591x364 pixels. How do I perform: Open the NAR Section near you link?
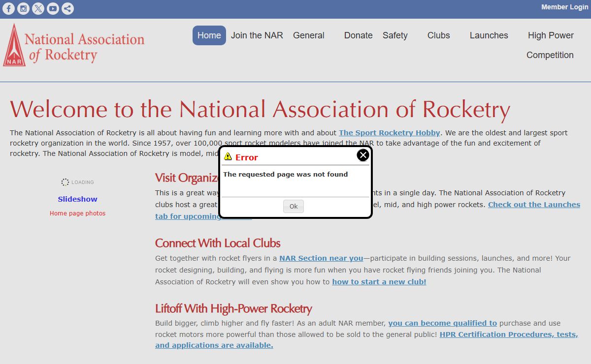321,258
